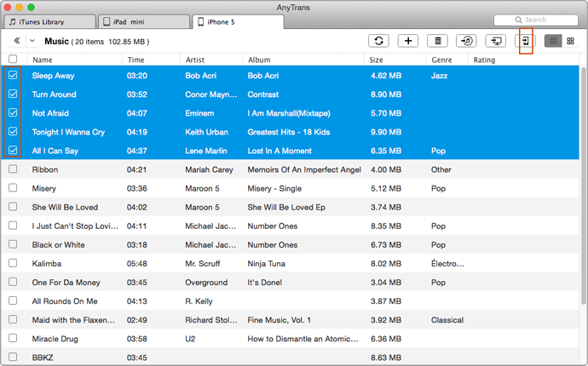This screenshot has height=366, width=588.
Task: Select the song title 'All Rounds On Me'
Action: point(65,301)
